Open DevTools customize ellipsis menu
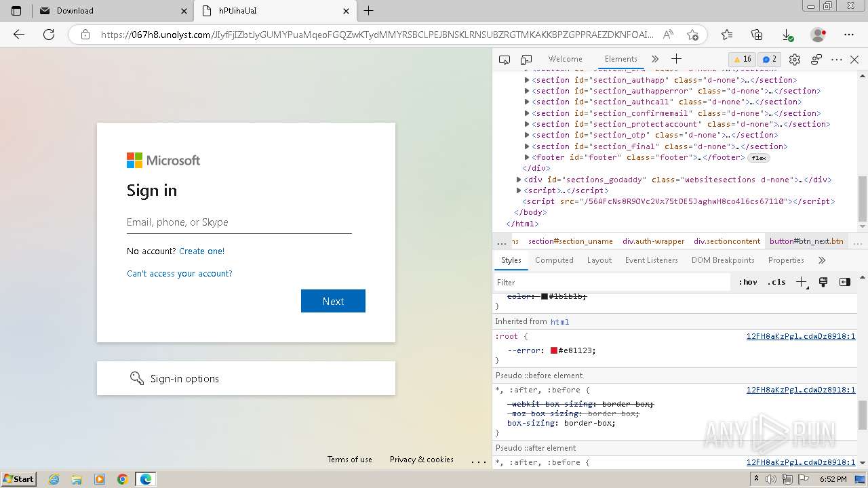This screenshot has height=488, width=868. [x=837, y=60]
